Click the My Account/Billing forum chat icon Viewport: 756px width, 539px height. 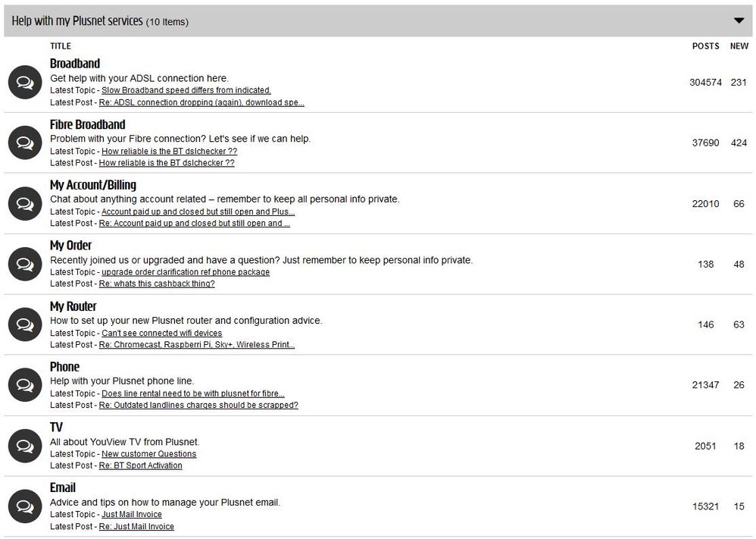click(x=24, y=203)
